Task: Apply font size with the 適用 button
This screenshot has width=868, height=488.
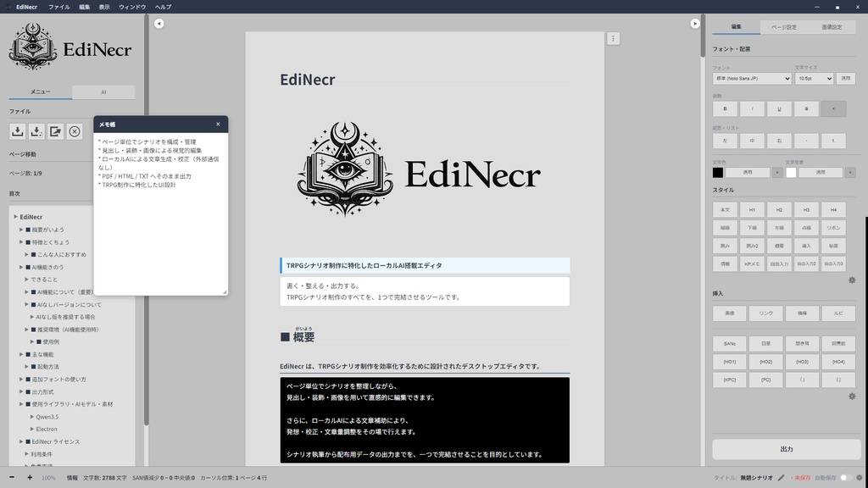Action: click(847, 79)
